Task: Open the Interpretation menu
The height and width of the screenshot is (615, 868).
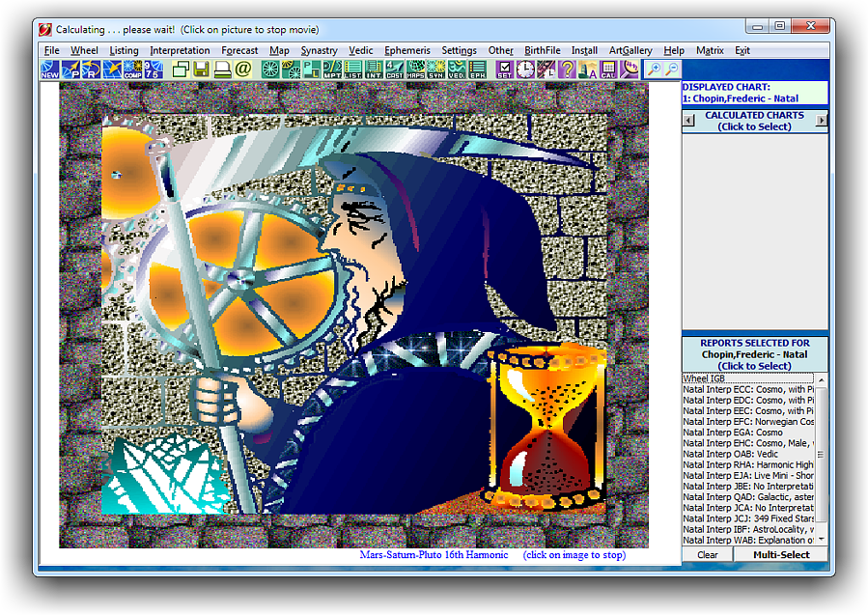Action: pyautogui.click(x=180, y=50)
